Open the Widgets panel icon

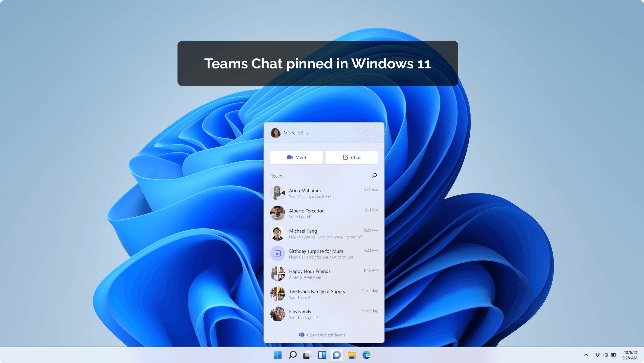coord(322,355)
